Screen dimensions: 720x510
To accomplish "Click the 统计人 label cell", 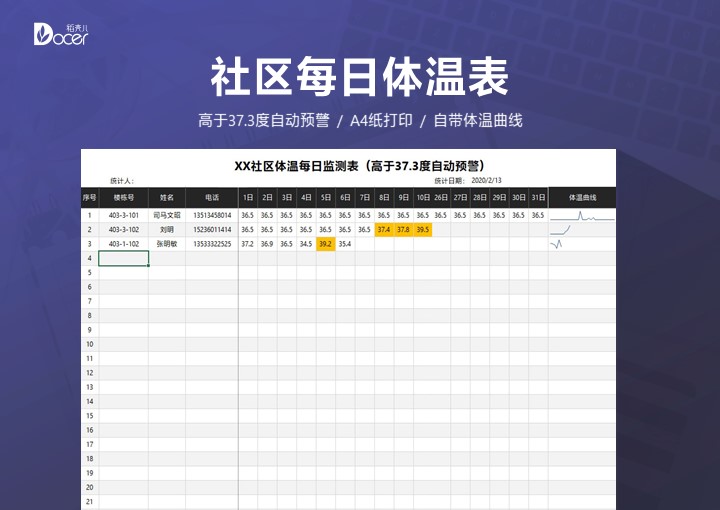I will coord(122,181).
